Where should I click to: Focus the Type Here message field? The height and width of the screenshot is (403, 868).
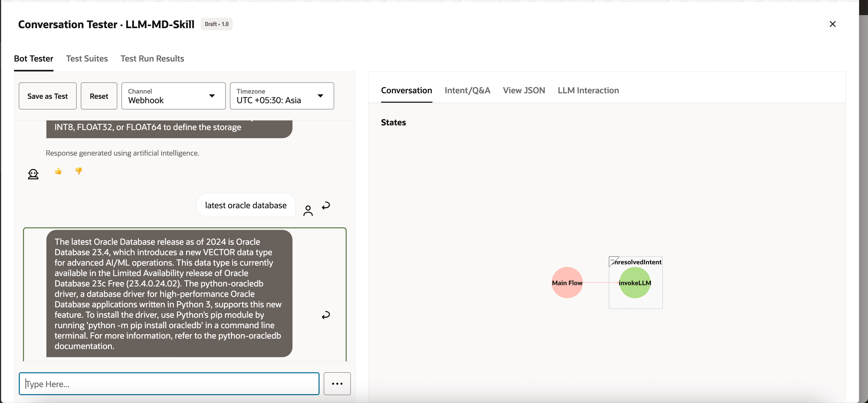[x=169, y=383]
